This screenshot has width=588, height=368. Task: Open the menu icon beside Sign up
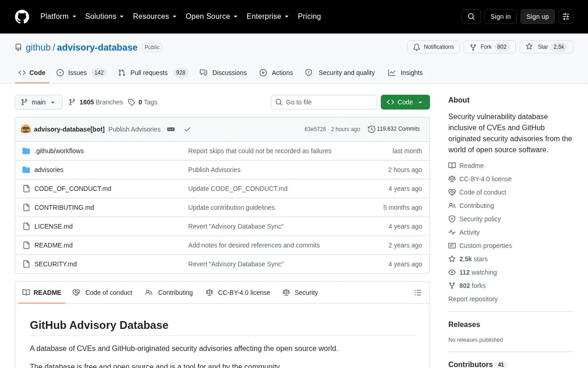tap(566, 17)
